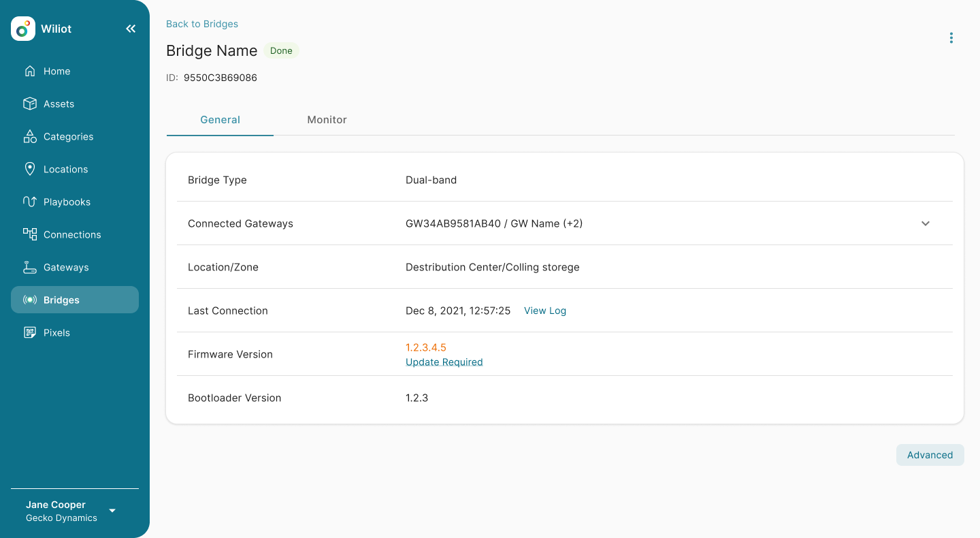980x538 pixels.
Task: Select the General tab
Action: point(220,120)
